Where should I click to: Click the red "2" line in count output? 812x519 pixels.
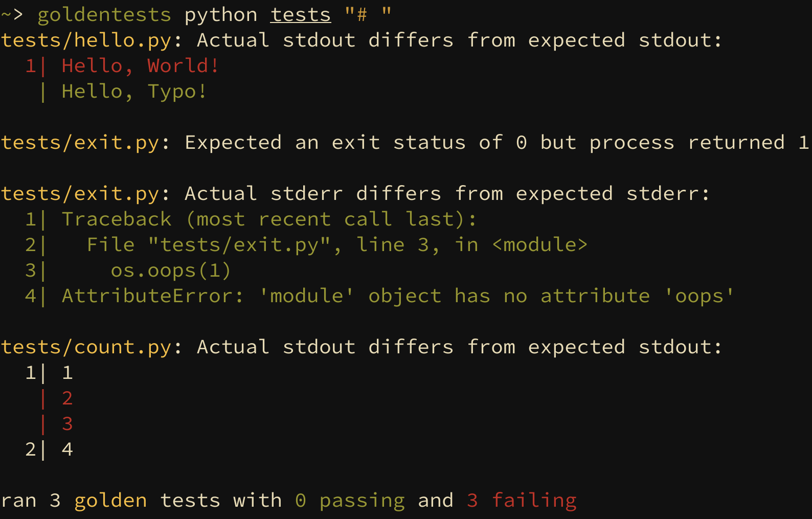[x=67, y=398]
